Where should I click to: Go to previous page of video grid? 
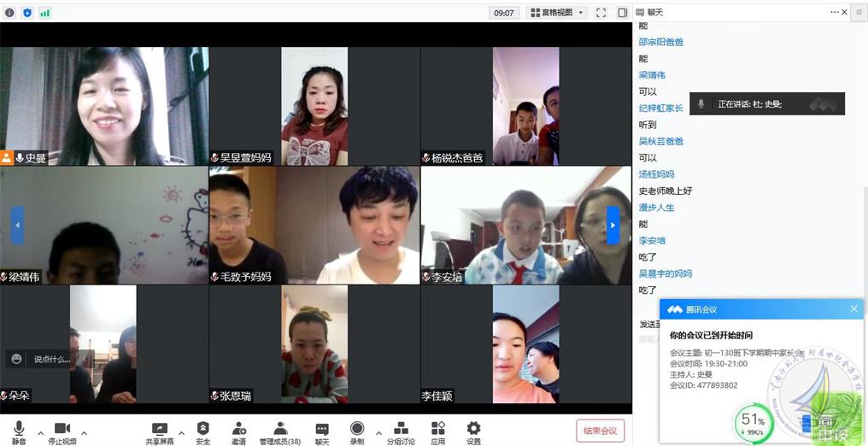click(x=17, y=225)
